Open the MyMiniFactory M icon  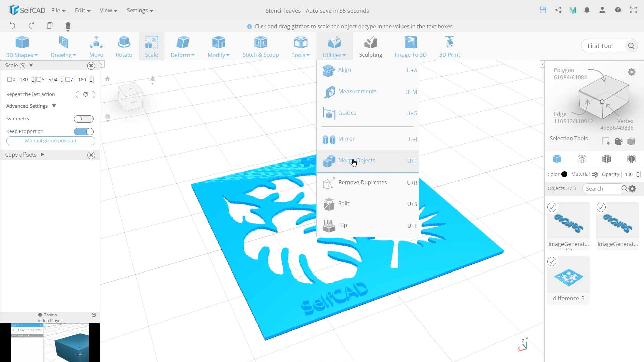[573, 10]
